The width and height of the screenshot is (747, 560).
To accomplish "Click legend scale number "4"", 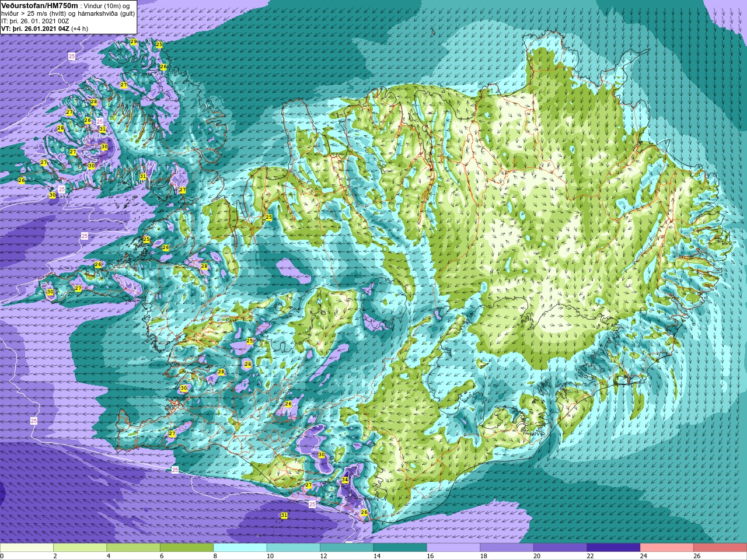I will [x=109, y=556].
